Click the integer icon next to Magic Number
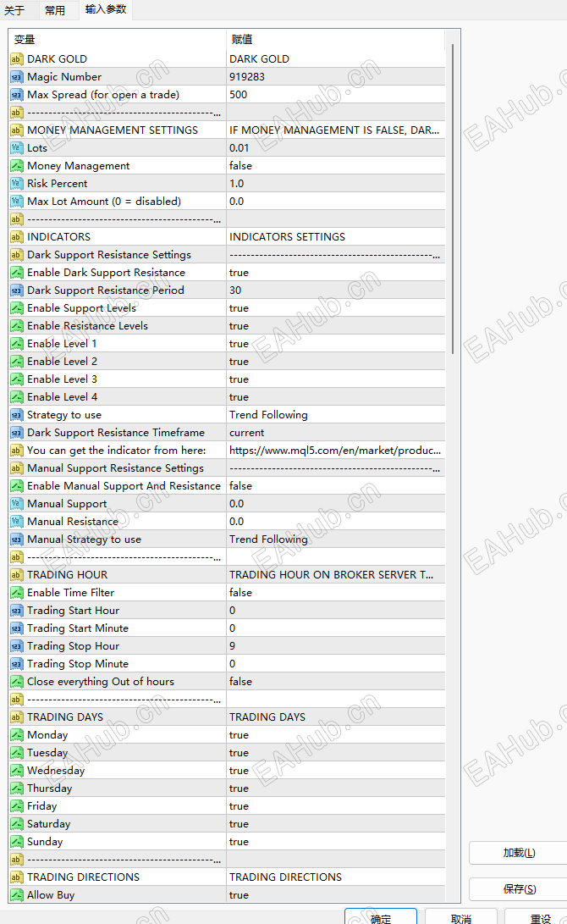This screenshot has height=924, width=567. click(x=16, y=76)
